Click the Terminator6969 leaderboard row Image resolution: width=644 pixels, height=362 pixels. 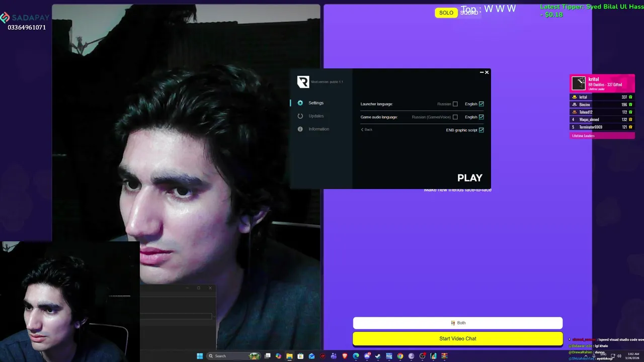coord(602,127)
